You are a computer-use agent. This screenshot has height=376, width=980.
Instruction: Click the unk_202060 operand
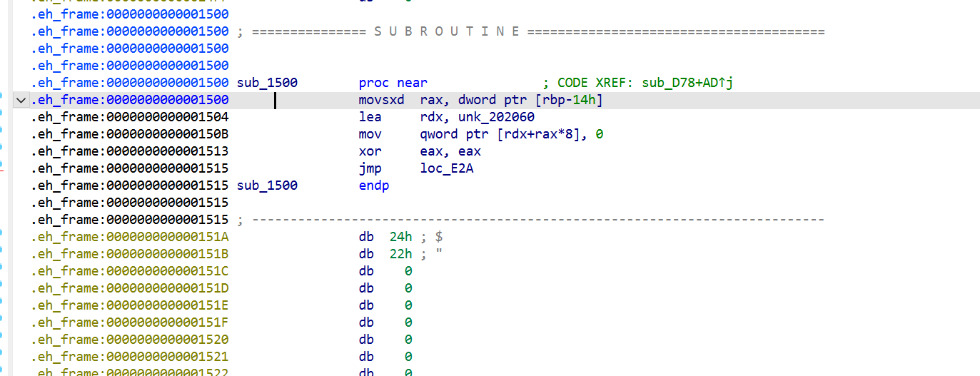click(497, 117)
